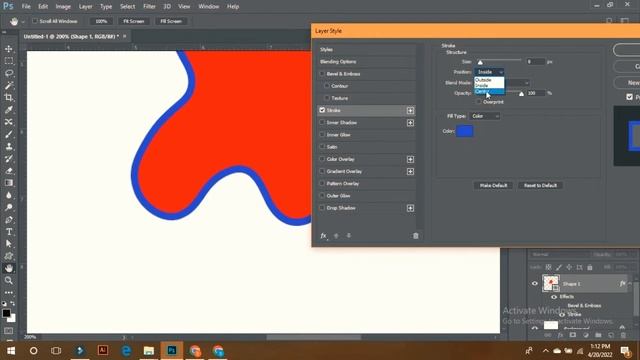This screenshot has height=360, width=640.
Task: Open the Window menu
Action: tap(209, 7)
